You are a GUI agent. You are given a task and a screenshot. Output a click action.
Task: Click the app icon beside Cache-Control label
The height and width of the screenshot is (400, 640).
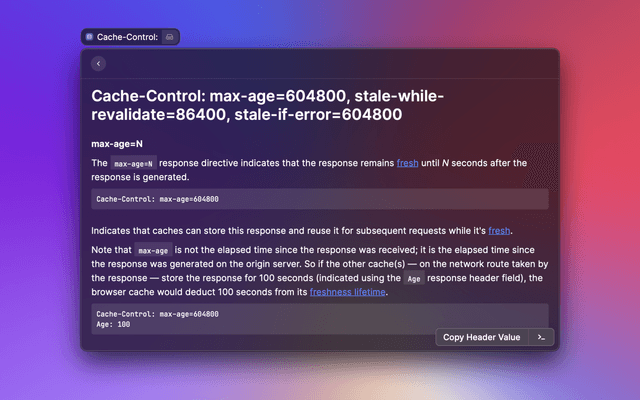point(90,37)
